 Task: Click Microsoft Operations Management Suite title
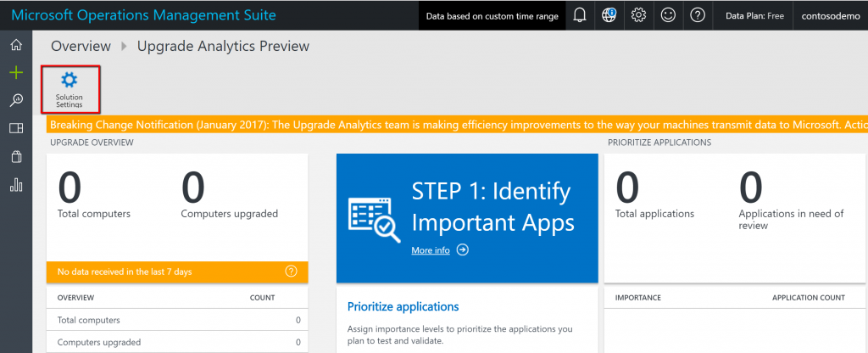[x=143, y=15]
